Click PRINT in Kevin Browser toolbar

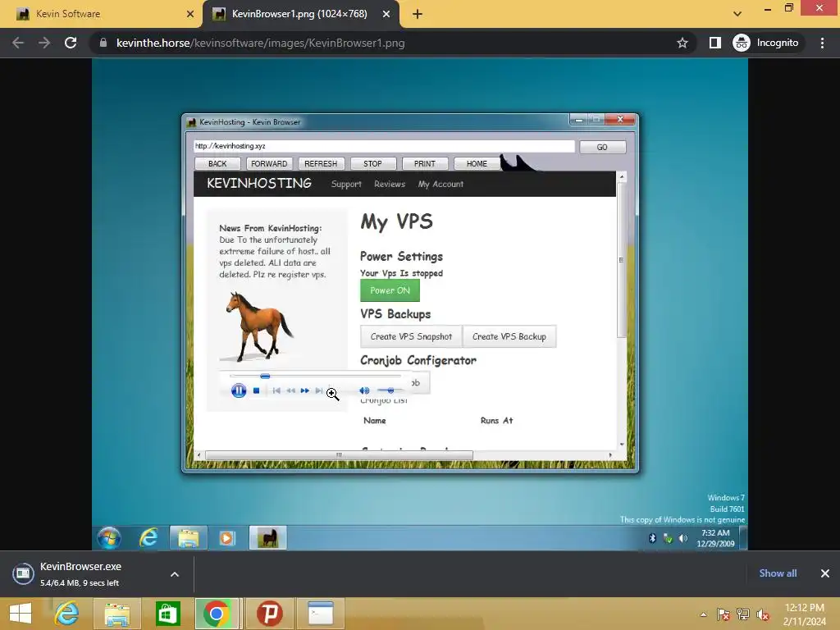424,163
